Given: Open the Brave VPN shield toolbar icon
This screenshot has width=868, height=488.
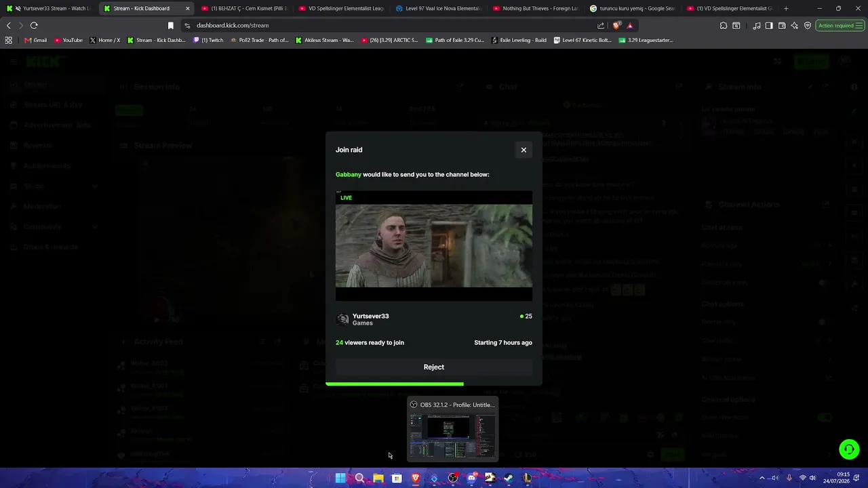Looking at the screenshot, I should pyautogui.click(x=807, y=26).
